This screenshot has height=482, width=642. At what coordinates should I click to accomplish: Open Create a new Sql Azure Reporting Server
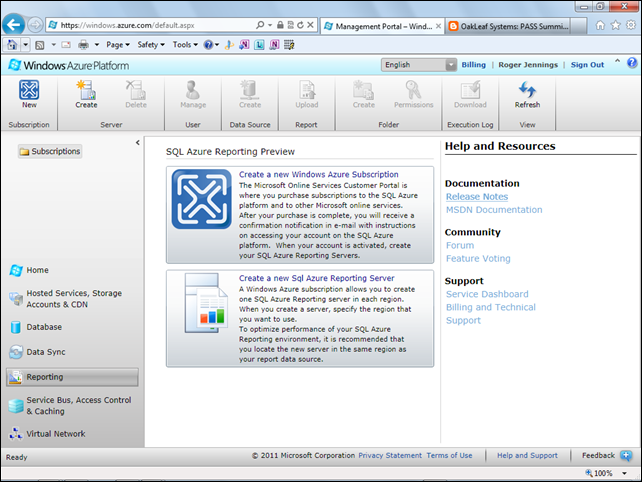pos(316,278)
